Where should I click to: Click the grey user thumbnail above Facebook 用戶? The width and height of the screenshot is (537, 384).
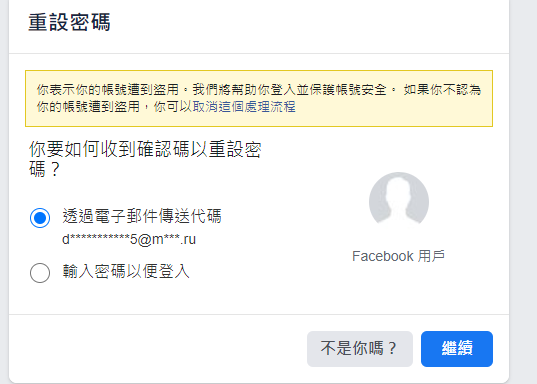(x=399, y=202)
